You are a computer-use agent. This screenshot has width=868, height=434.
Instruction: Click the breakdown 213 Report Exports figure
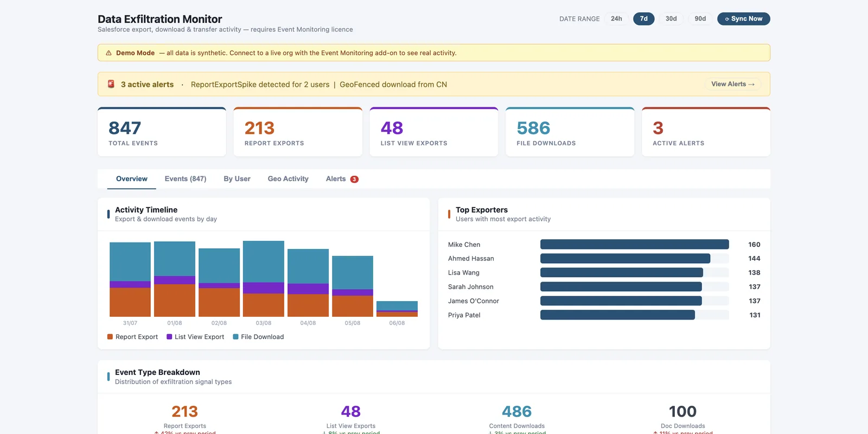point(184,412)
